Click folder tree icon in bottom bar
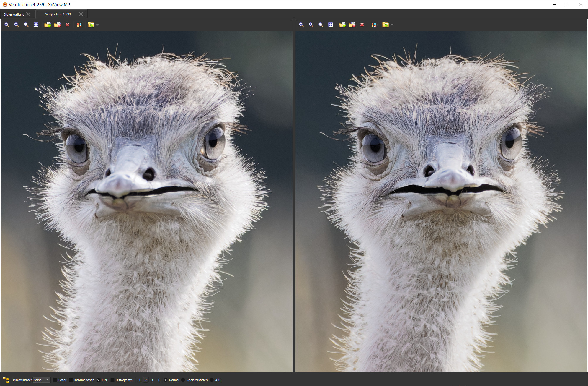Image resolution: width=588 pixels, height=386 pixels. (6, 380)
